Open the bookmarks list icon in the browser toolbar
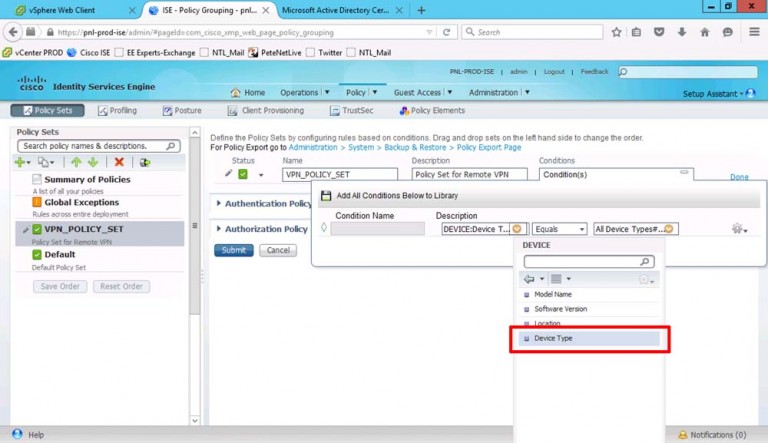 [636, 32]
